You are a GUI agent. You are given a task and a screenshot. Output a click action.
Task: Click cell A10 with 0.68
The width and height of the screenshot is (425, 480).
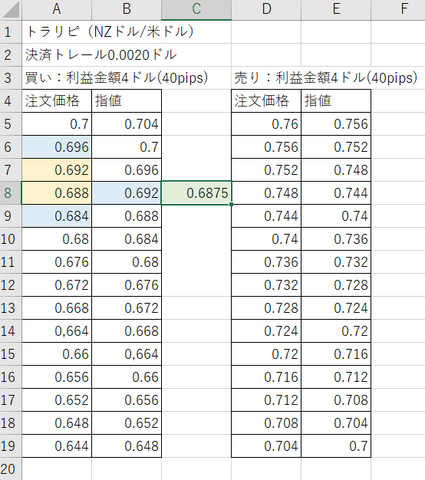pyautogui.click(x=57, y=239)
